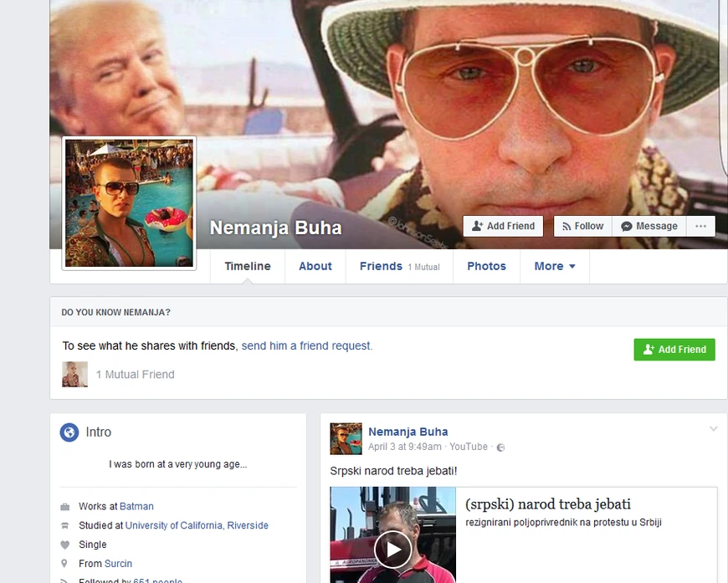Open the three-dots profile options button

[x=700, y=226]
